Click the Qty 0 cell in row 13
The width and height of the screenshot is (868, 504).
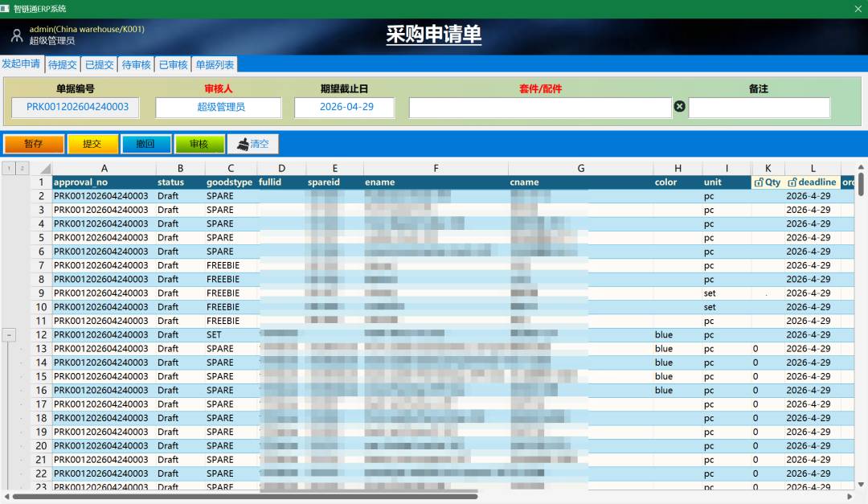768,348
